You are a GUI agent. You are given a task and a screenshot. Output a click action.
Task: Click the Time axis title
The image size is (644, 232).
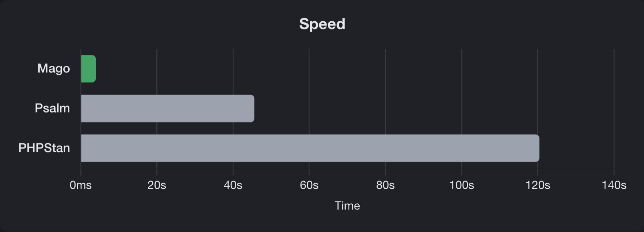coord(347,206)
